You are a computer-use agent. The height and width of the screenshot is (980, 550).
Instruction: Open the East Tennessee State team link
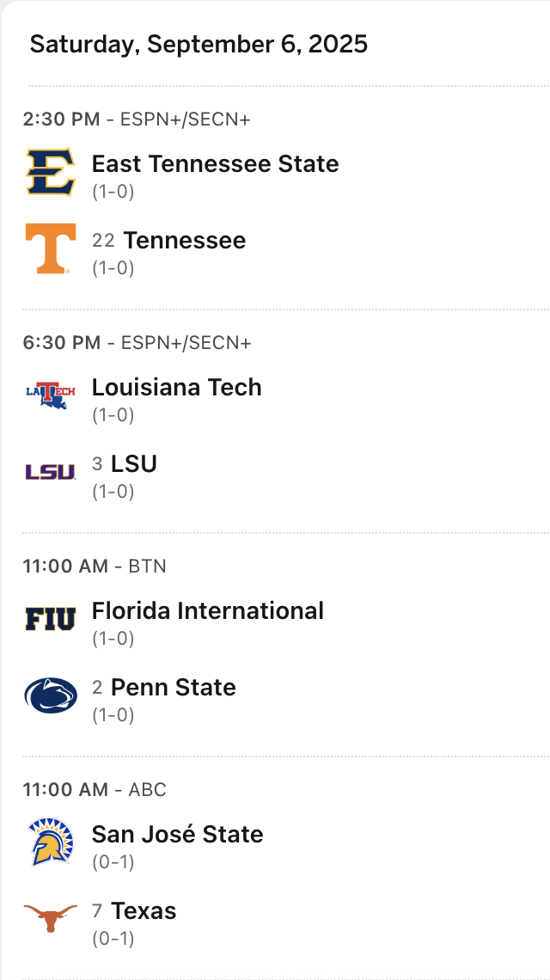[x=215, y=163]
